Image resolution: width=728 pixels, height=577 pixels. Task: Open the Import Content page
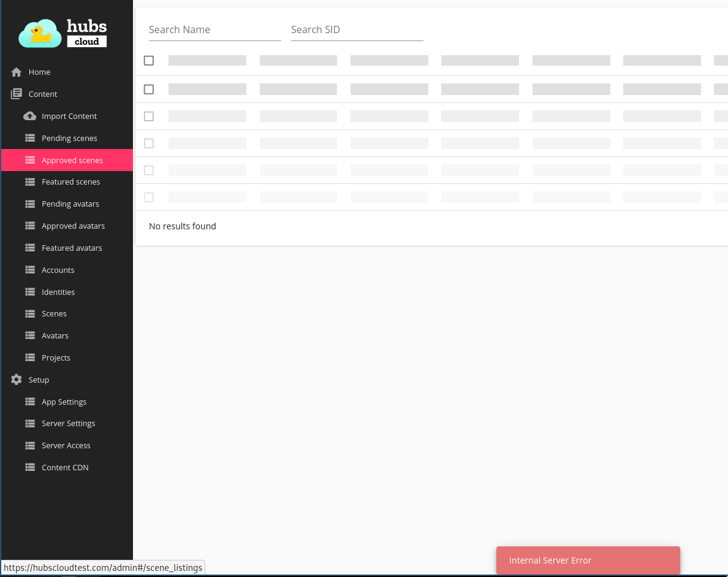pyautogui.click(x=67, y=116)
